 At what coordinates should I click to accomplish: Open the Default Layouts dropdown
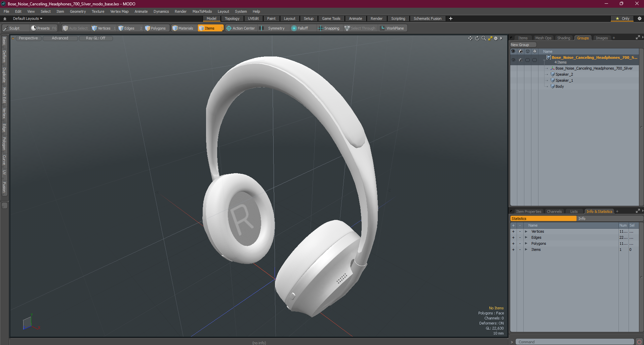point(28,18)
